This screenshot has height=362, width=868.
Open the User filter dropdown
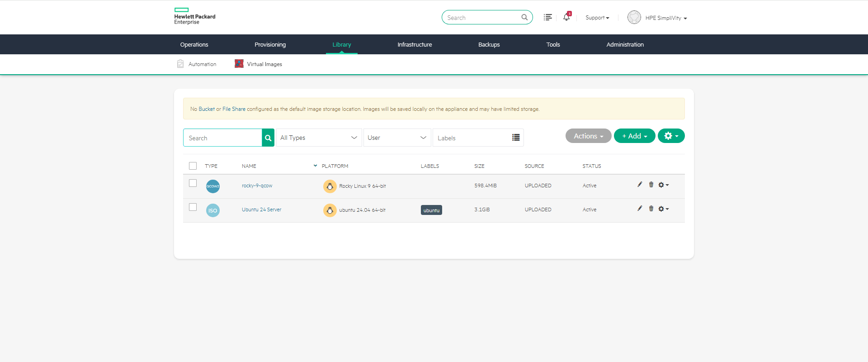click(x=396, y=138)
